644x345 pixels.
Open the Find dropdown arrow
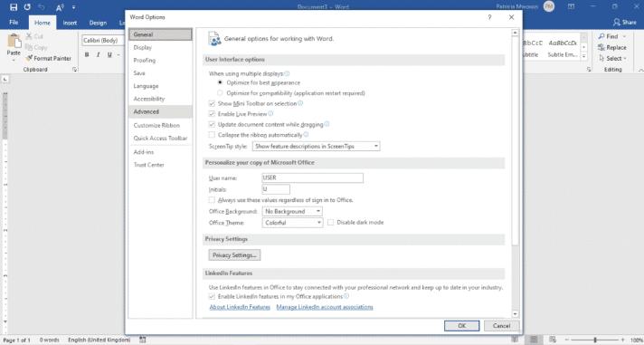click(624, 36)
